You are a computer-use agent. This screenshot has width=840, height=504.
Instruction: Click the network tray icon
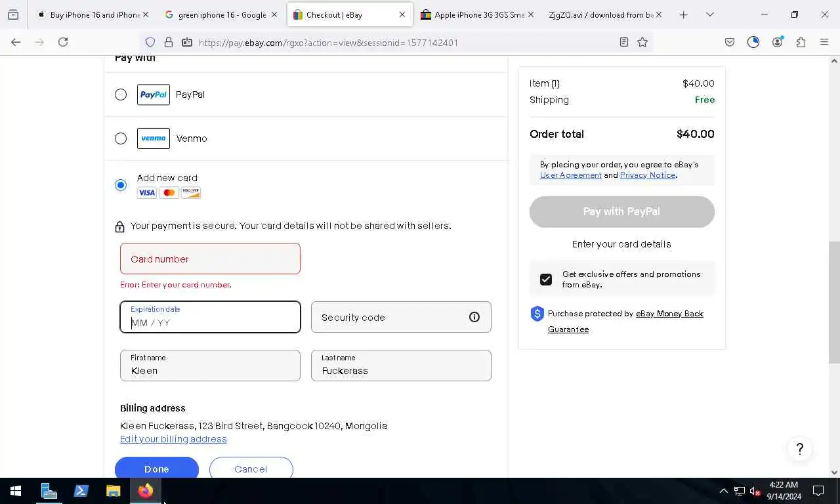(740, 491)
